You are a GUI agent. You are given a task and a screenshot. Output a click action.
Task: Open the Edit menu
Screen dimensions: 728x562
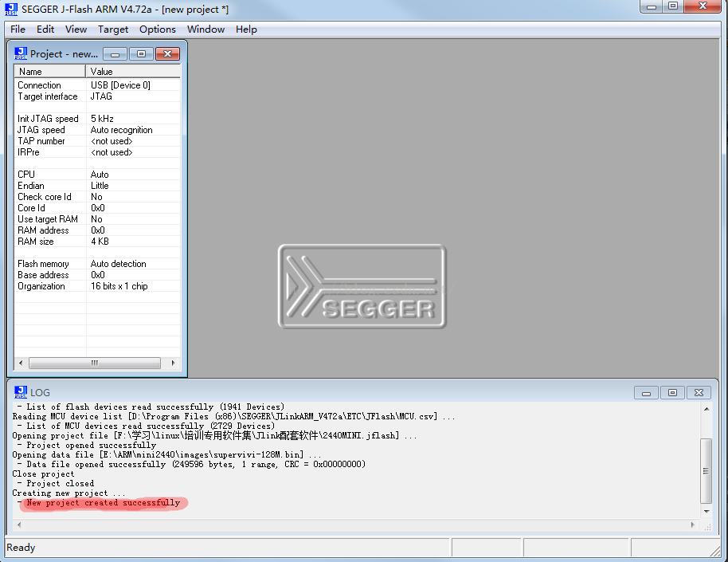click(45, 29)
